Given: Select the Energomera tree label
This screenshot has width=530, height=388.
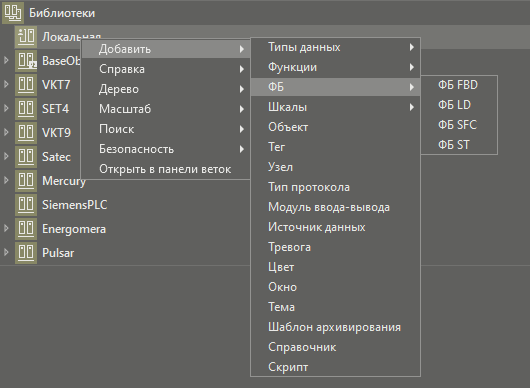Looking at the screenshot, I should 74,229.
